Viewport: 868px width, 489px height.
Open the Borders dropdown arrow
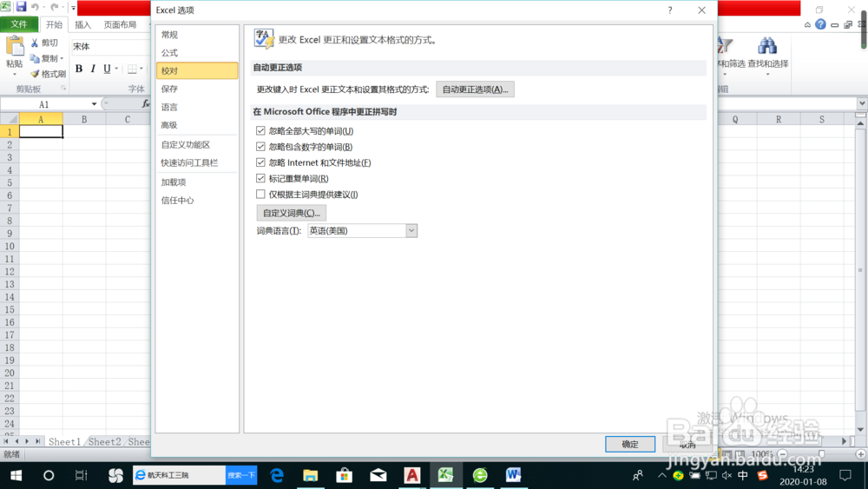[141, 69]
